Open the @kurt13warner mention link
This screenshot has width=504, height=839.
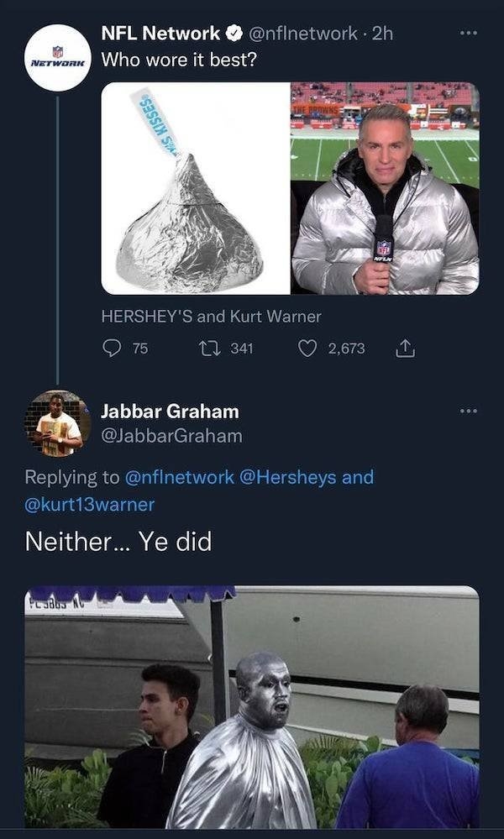90,504
